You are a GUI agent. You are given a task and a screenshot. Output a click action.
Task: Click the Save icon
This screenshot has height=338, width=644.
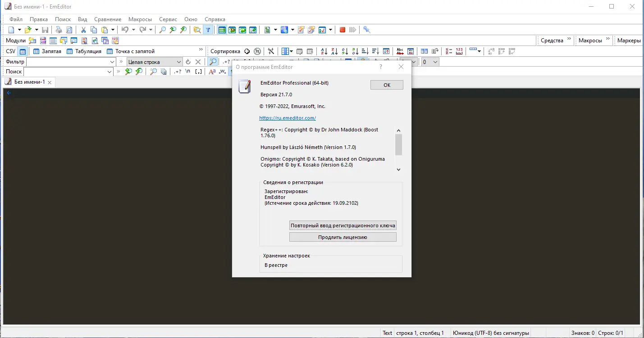point(45,29)
